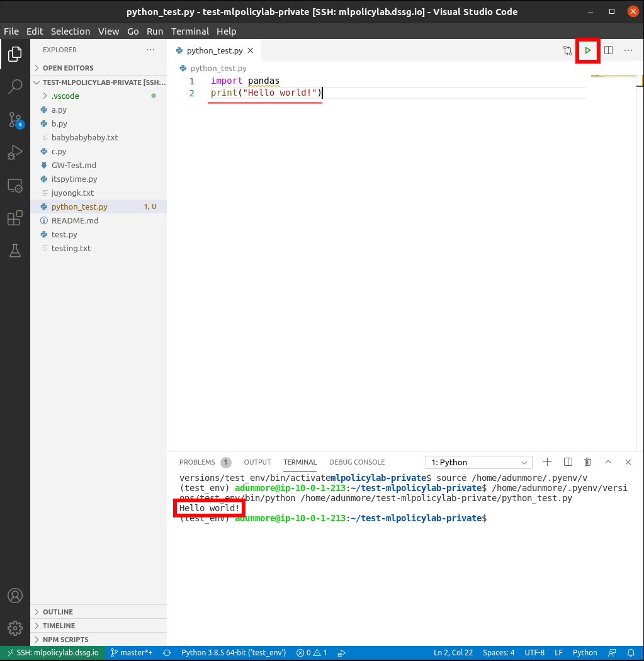Split the terminal panel

point(568,462)
